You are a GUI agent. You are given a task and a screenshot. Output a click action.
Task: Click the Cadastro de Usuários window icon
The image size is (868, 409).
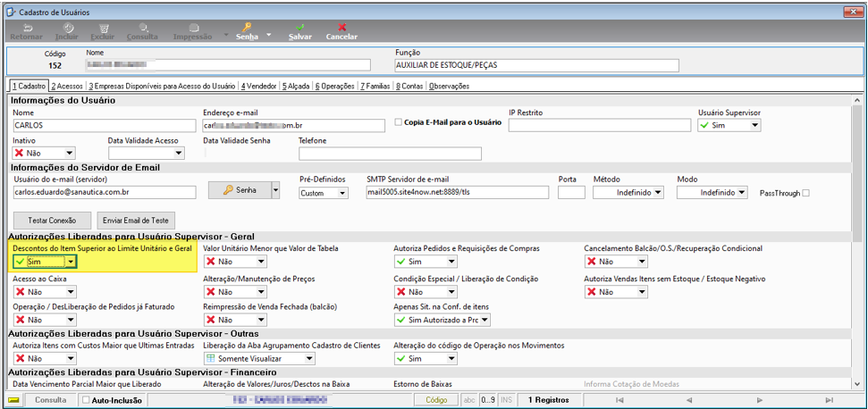10,12
